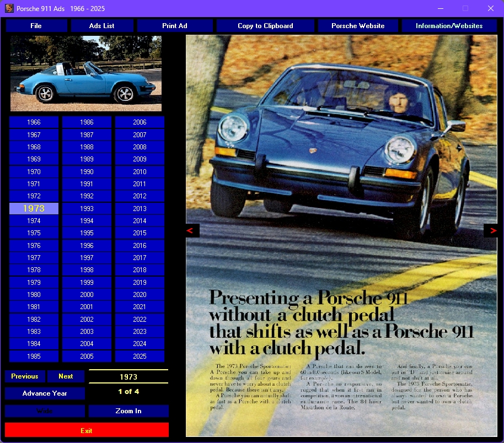Viewport: 504px width, 443px height.
Task: Select year 2018
Action: tap(140, 270)
